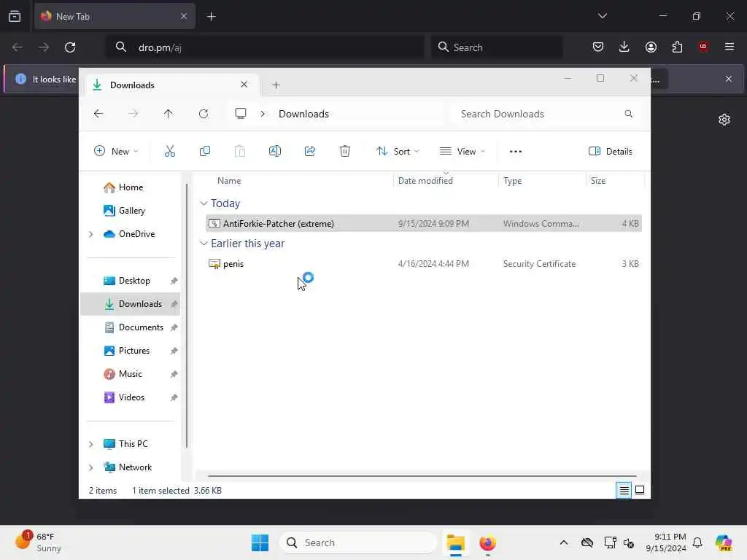
Task: Click the Windows Start button on taskbar
Action: pos(260,542)
